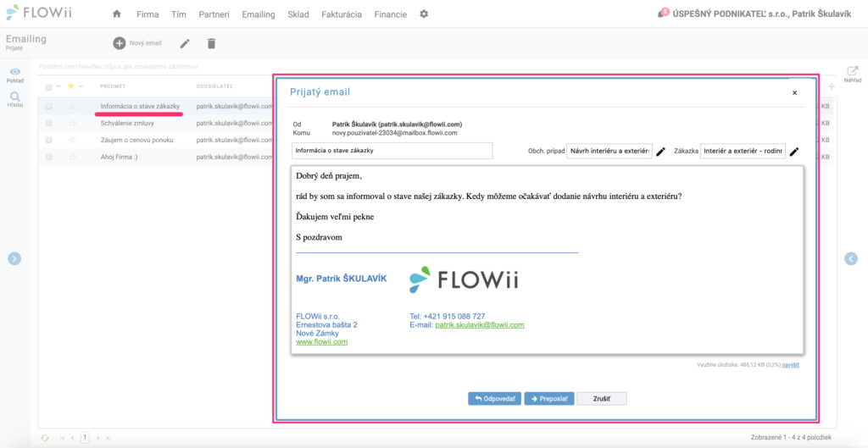Open the Schválenie zmluvy email row
This screenshot has height=448, width=868.
(127, 124)
